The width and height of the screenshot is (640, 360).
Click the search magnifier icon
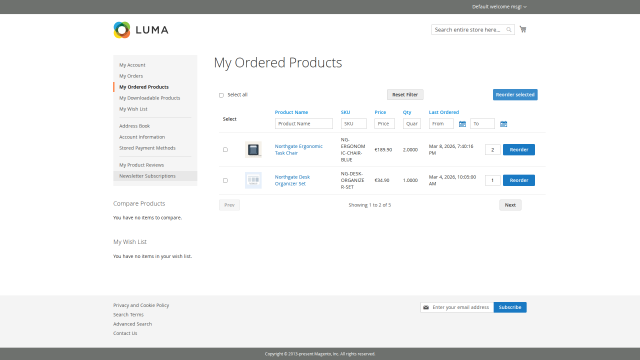(509, 29)
